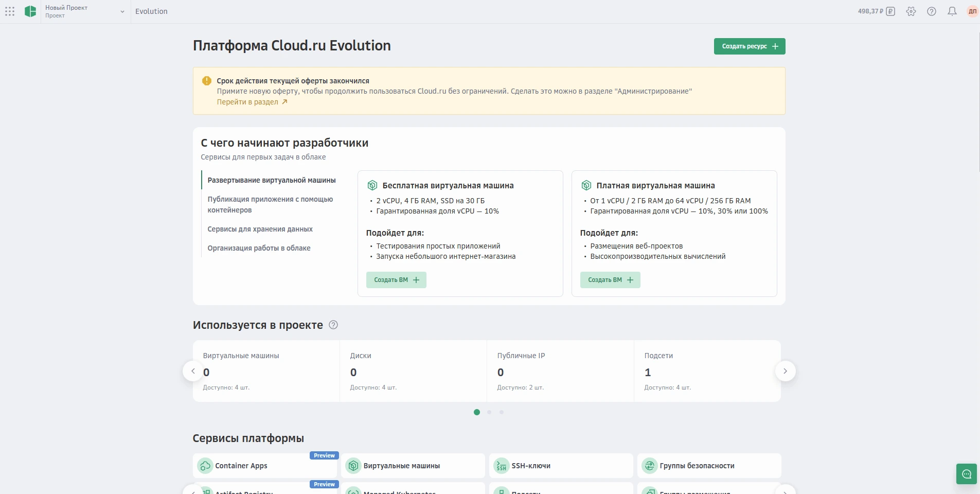Create a free VM with Создать ВМ
This screenshot has width=980, height=494.
(396, 280)
